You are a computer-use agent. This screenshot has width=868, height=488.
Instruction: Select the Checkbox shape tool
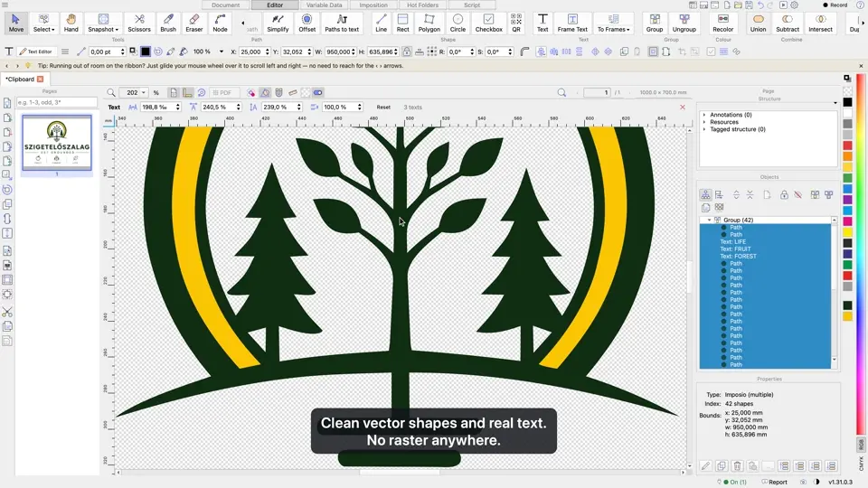coord(489,23)
